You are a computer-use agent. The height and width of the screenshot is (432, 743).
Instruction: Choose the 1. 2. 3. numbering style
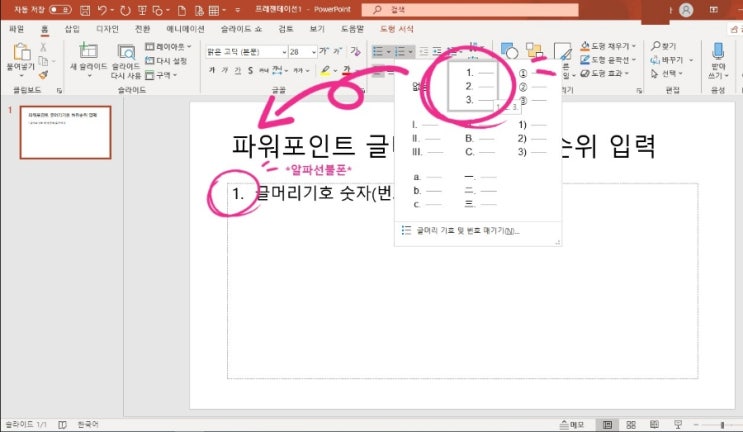pyautogui.click(x=472, y=86)
